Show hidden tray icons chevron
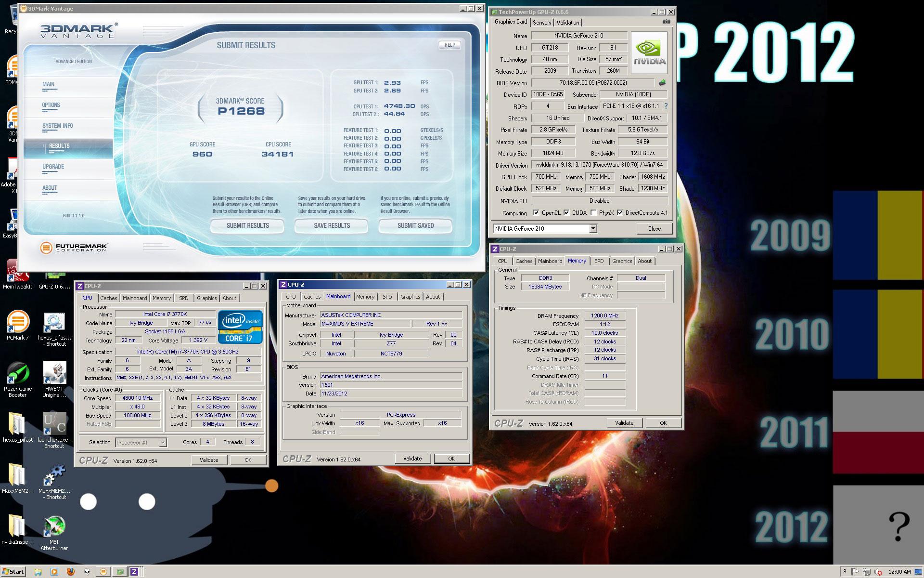Screen dimensions: 924x578 [x=844, y=571]
